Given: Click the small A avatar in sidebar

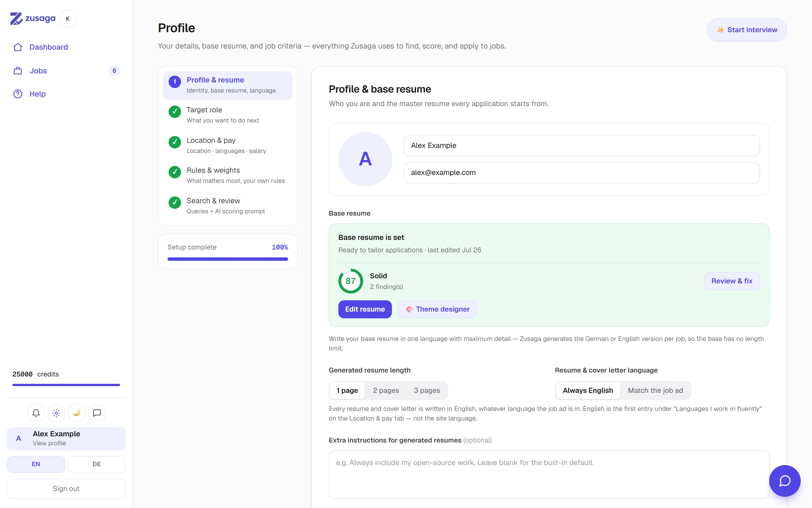Looking at the screenshot, I should 19,439.
